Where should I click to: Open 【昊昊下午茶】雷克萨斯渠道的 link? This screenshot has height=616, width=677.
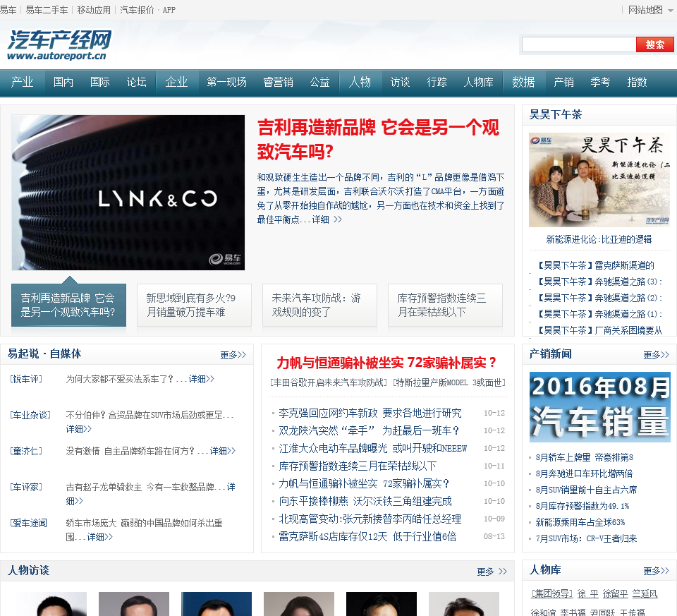[x=595, y=265]
